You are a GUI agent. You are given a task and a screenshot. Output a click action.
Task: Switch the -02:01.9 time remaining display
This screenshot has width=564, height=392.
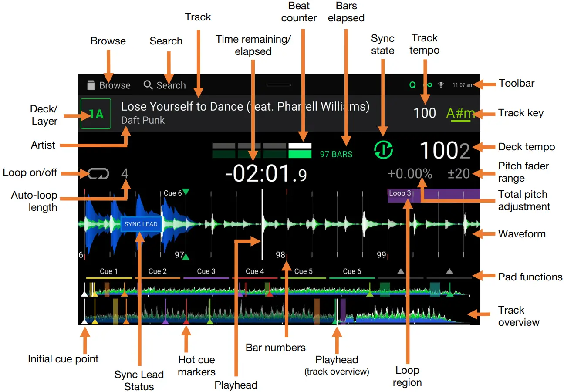pyautogui.click(x=266, y=174)
